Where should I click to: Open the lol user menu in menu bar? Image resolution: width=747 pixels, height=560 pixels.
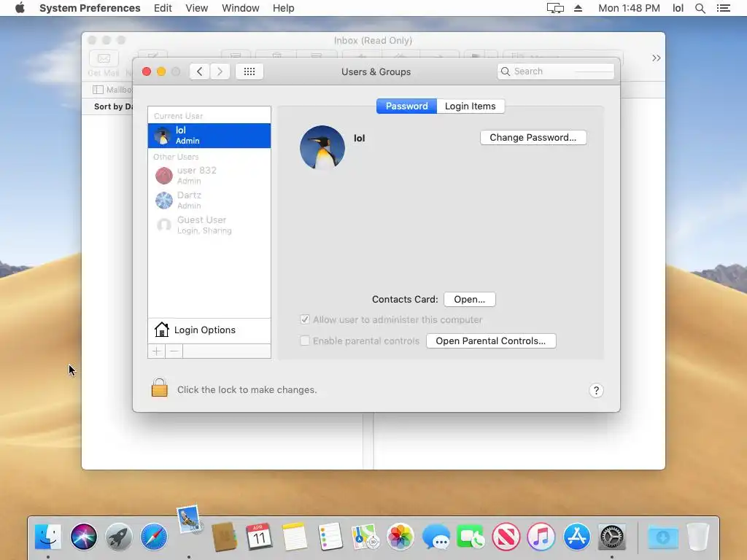coord(678,8)
